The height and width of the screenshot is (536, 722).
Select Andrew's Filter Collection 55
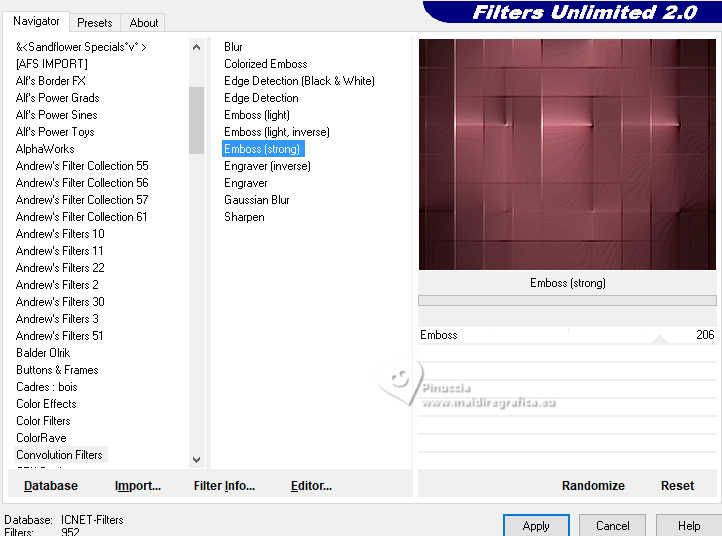coord(82,166)
